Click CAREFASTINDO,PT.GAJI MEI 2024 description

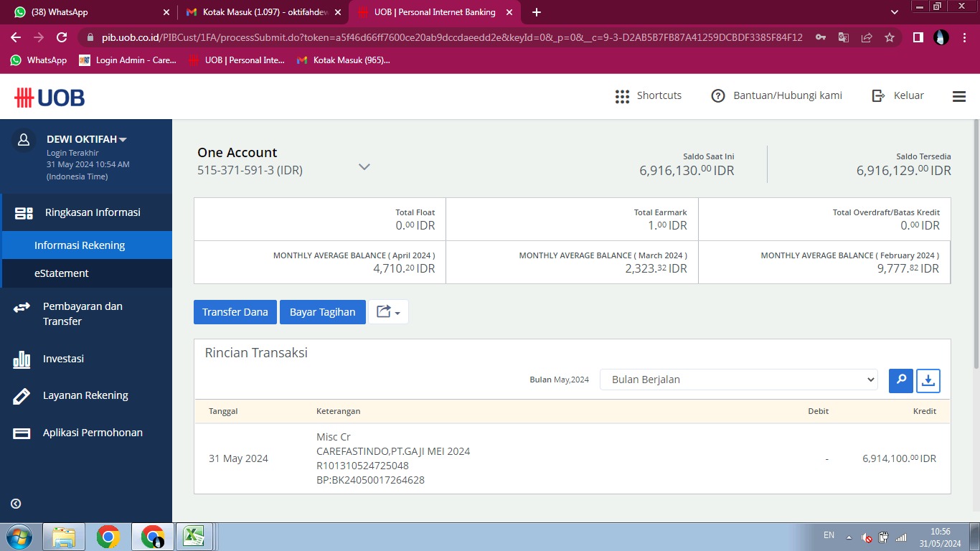(x=393, y=451)
